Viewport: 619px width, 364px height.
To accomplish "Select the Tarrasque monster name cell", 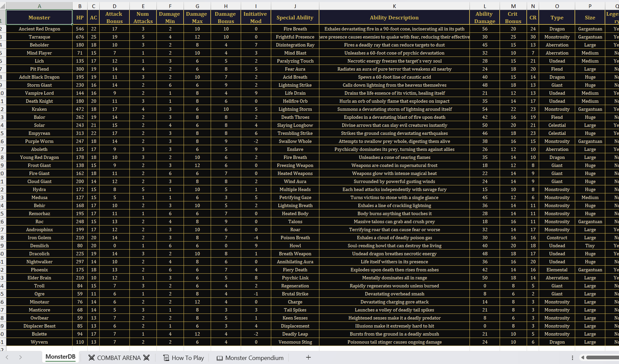I will click(x=39, y=37).
